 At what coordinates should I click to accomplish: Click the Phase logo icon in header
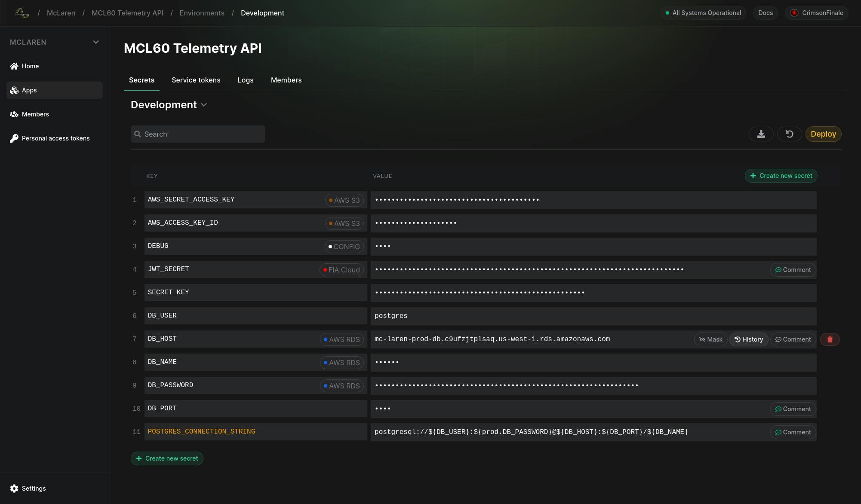[22, 13]
